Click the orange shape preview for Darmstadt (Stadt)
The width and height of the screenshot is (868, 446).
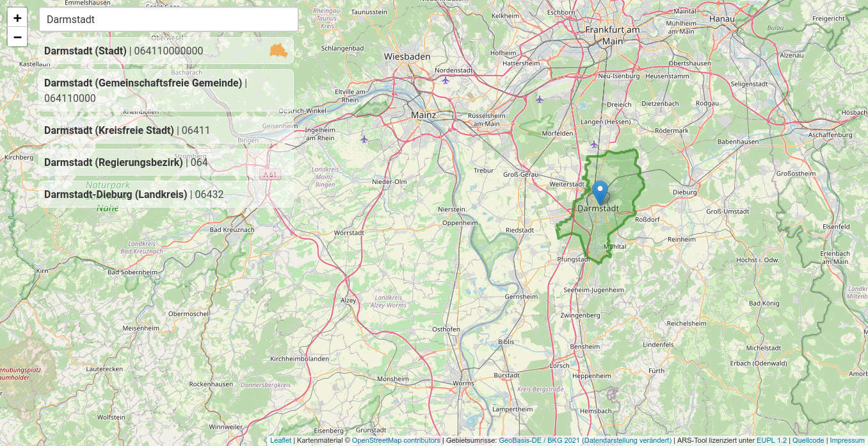[x=278, y=50]
